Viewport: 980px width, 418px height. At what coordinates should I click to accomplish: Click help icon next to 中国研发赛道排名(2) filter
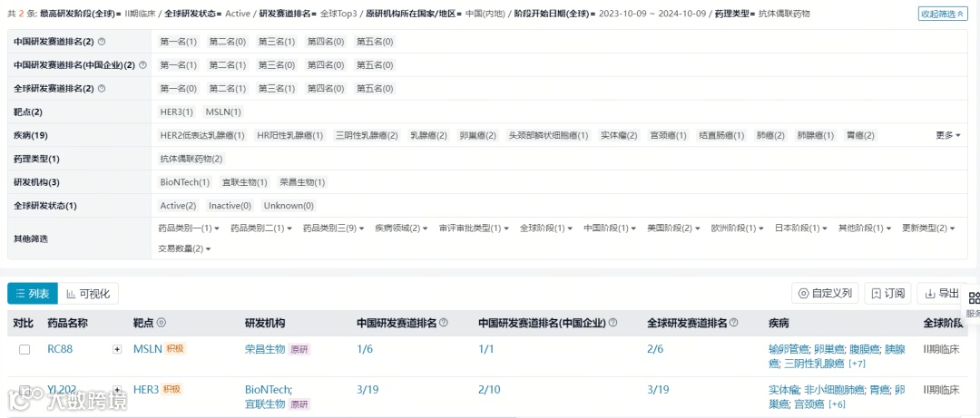(x=102, y=42)
